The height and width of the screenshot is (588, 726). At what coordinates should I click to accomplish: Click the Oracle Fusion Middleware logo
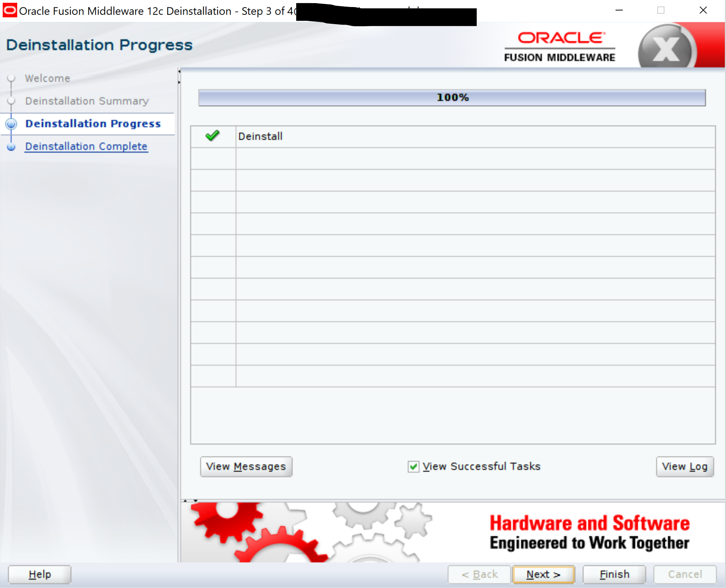coord(560,47)
